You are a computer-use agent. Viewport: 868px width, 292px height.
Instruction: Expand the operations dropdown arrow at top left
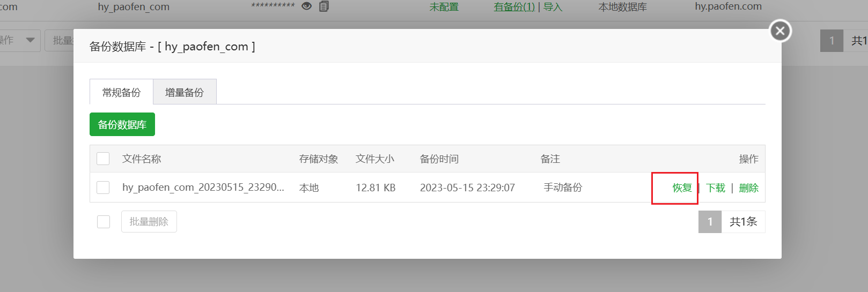(x=30, y=40)
